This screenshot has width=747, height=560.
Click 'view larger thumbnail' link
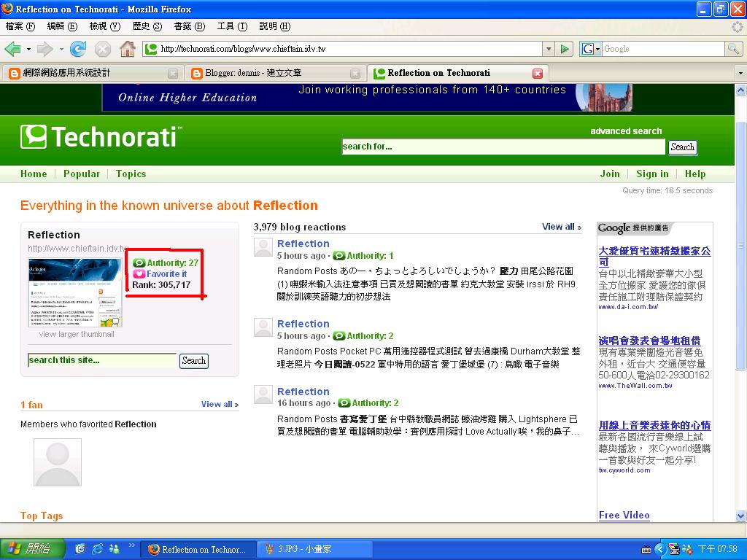pyautogui.click(x=77, y=334)
